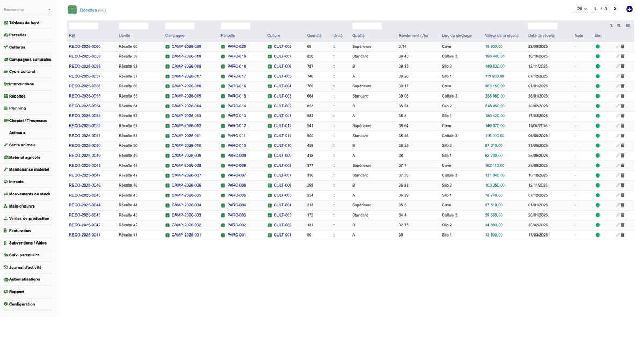
Task: Click the icon beside CULT-006
Action: click(269, 67)
